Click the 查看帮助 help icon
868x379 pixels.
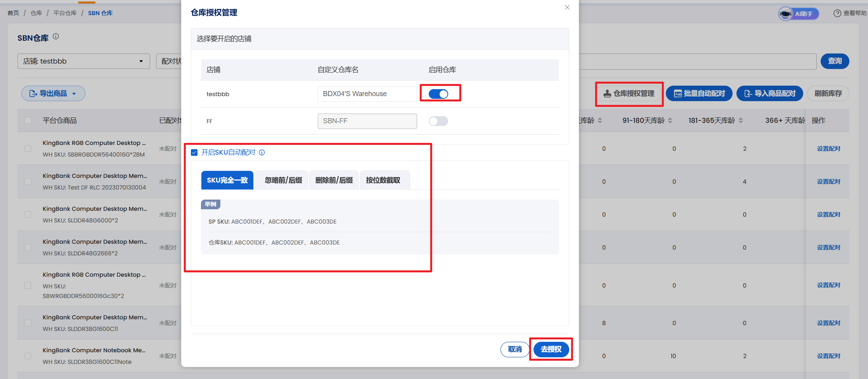(837, 13)
